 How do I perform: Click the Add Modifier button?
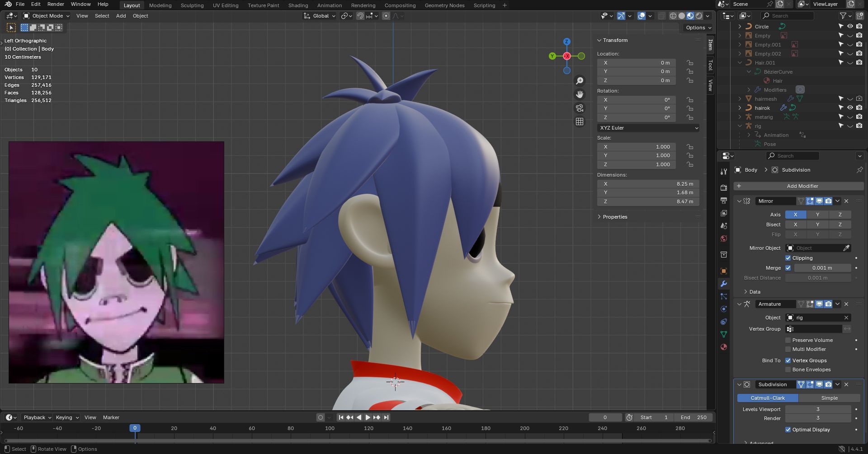(x=802, y=186)
